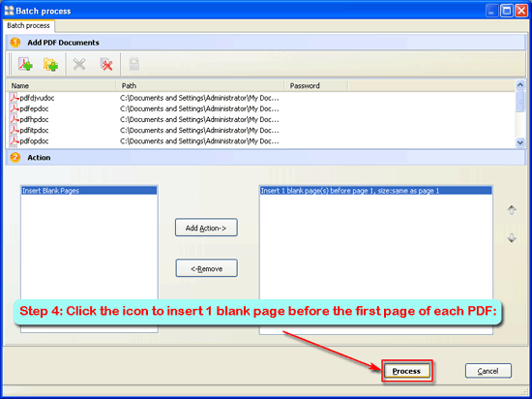The height and width of the screenshot is (399, 532).
Task: Select Insert Blank Pages in actions list
Action: pyautogui.click(x=89, y=191)
